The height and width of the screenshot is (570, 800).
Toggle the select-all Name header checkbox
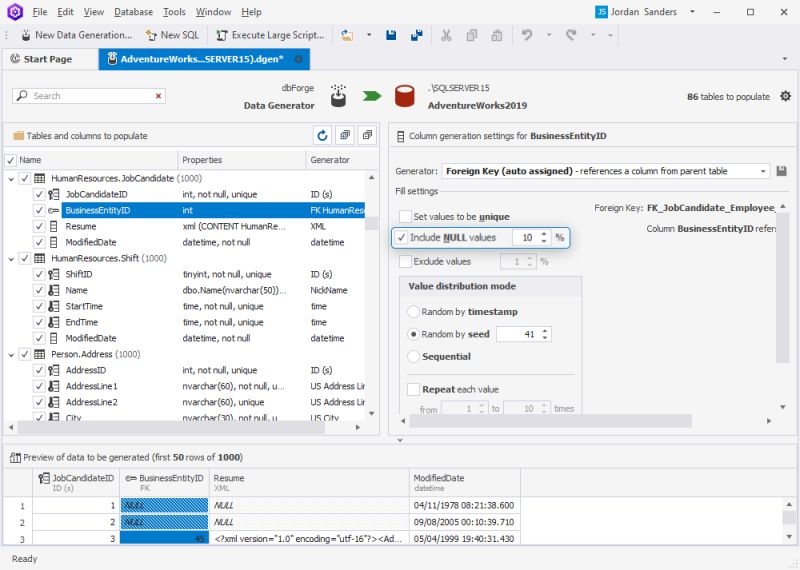(x=10, y=160)
